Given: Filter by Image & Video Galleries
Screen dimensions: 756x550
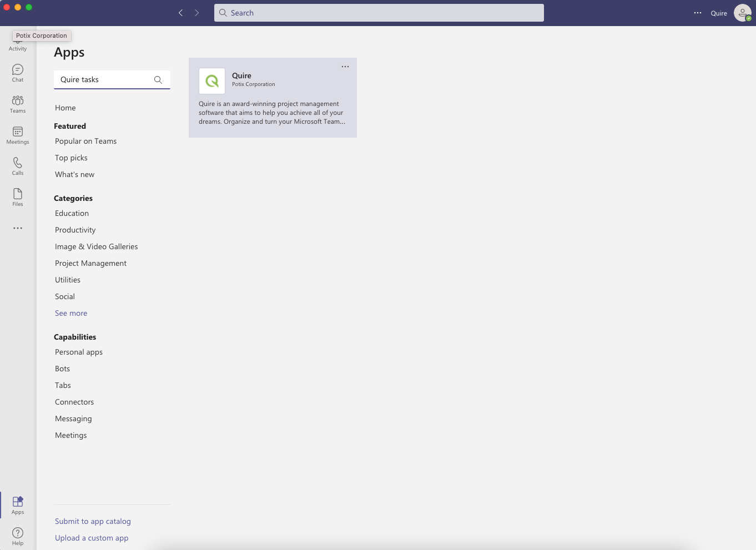Looking at the screenshot, I should tap(97, 247).
